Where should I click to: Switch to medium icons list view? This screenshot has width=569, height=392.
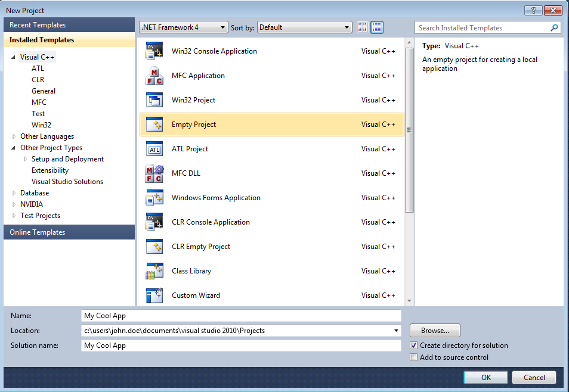(377, 27)
